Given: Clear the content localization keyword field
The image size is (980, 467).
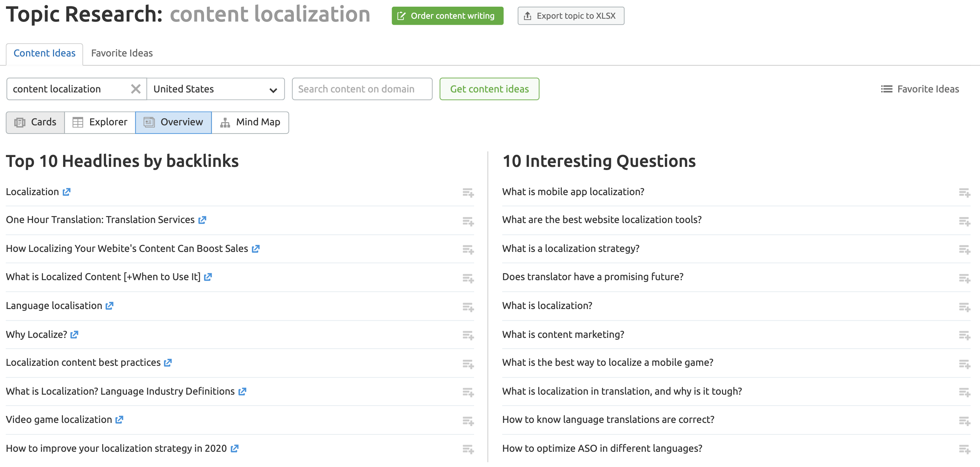Looking at the screenshot, I should [136, 89].
